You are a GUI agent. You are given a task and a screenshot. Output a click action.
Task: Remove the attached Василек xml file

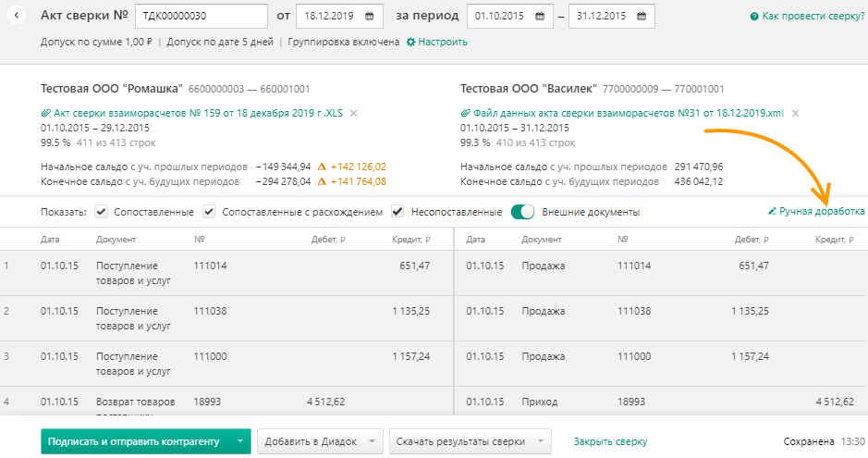[796, 113]
